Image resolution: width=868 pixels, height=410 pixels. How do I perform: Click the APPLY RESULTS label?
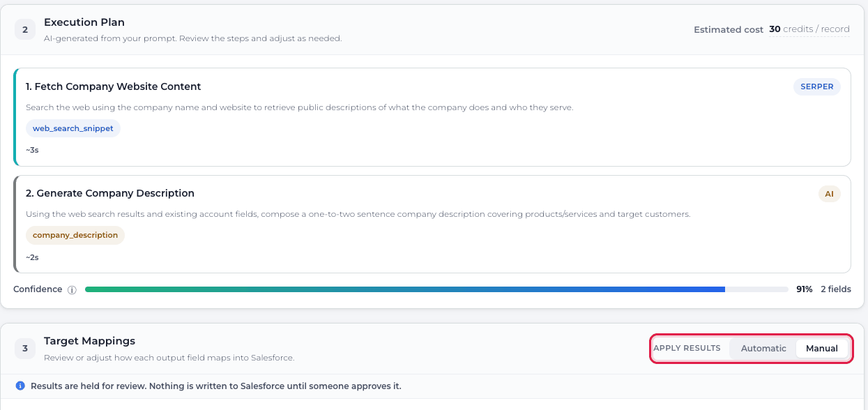pos(687,348)
